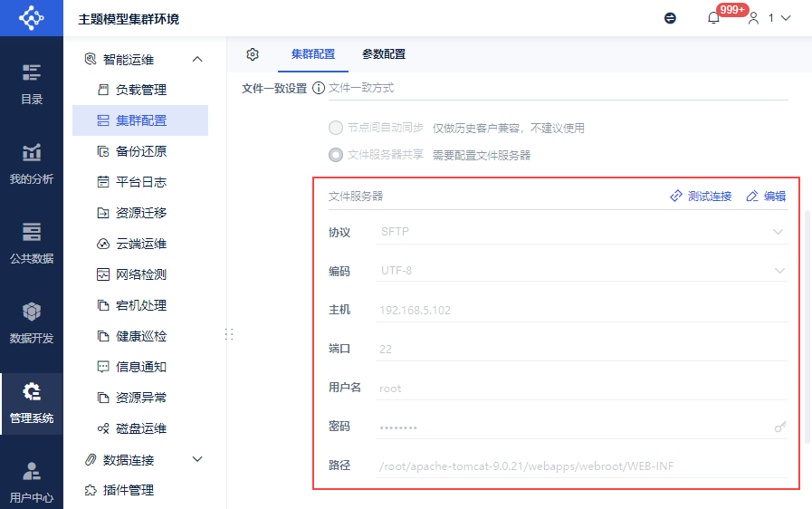This screenshot has width=812, height=509.
Task: Switch to 参数配置 tab
Action: coord(384,54)
